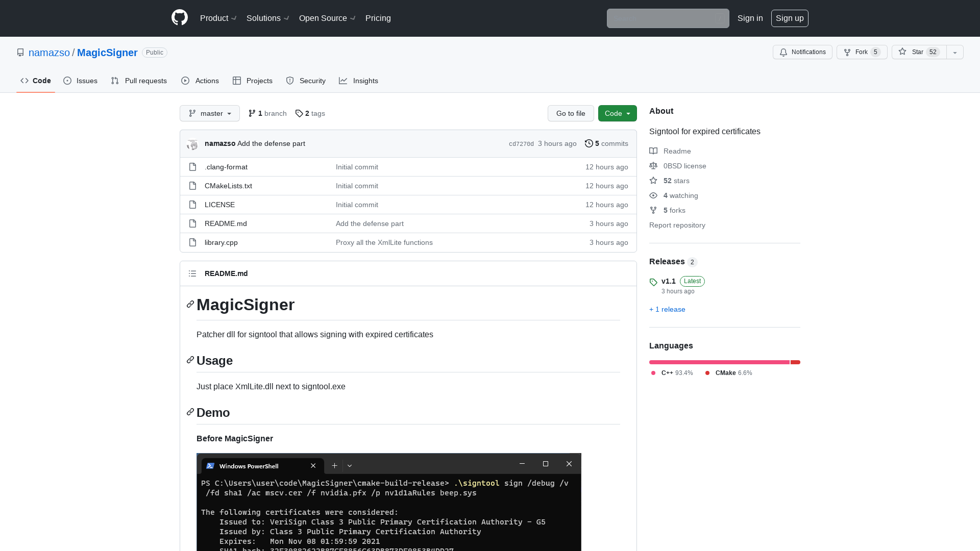Open the v1.1 Latest release
The height and width of the screenshot is (551, 980).
point(677,286)
